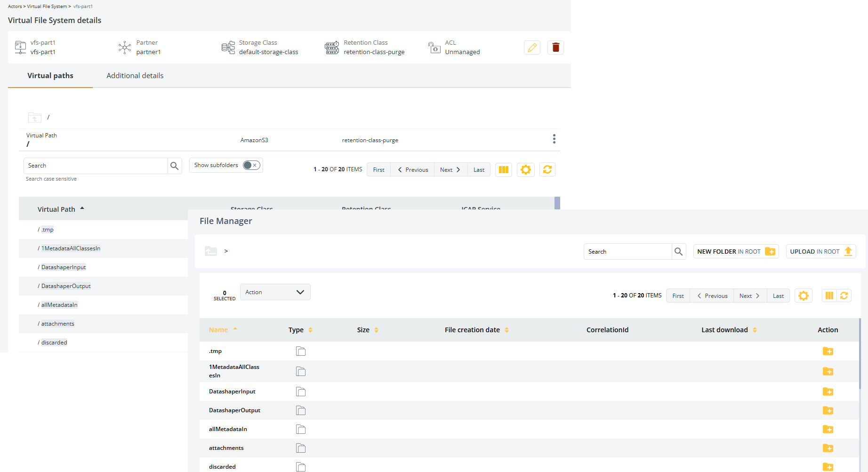Open the DatashaperInput virtual path link
The image size is (868, 472).
64,267
